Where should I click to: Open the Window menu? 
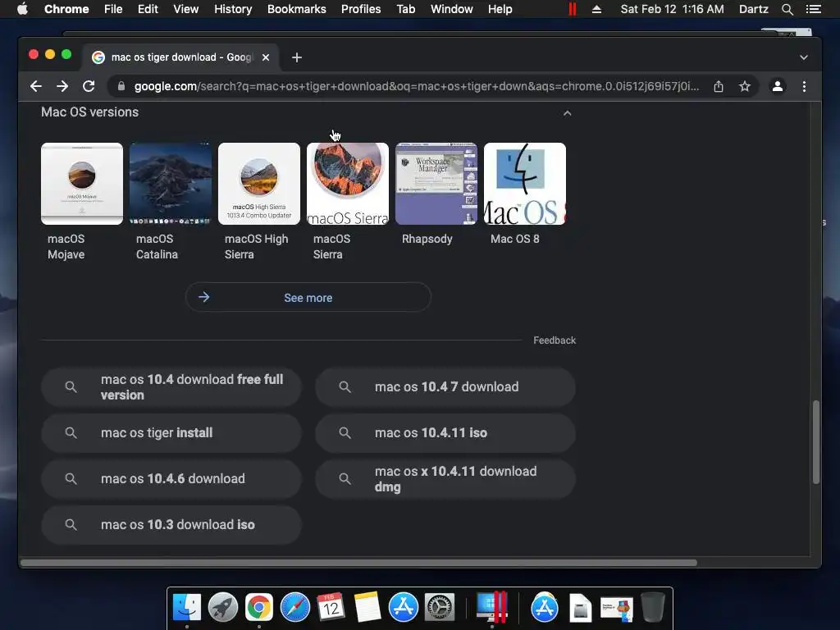[x=452, y=9]
